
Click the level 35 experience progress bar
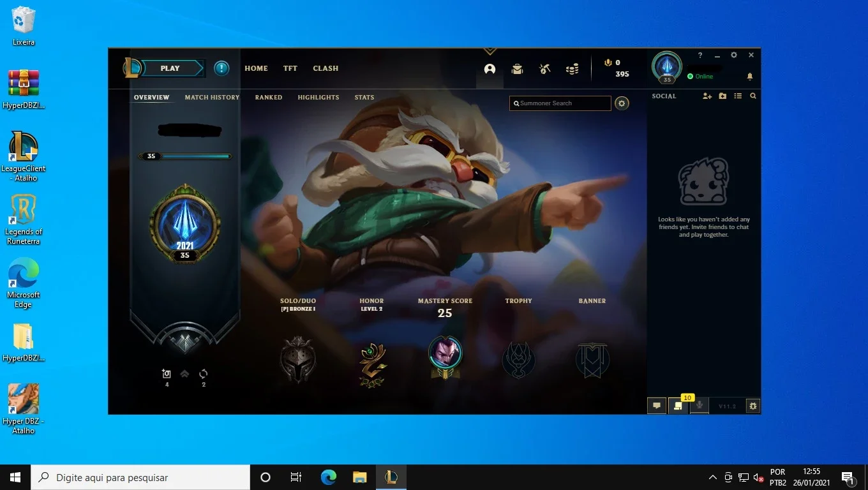pos(185,156)
